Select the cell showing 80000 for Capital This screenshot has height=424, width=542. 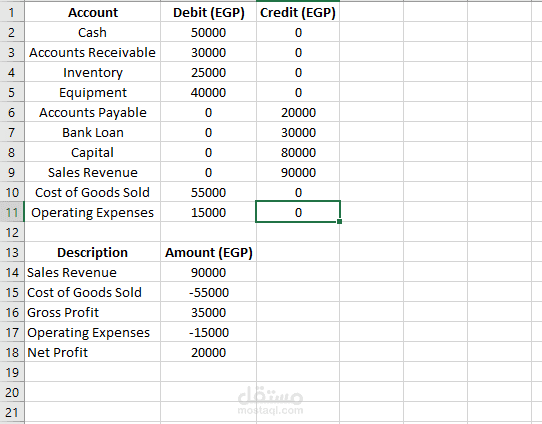click(298, 152)
